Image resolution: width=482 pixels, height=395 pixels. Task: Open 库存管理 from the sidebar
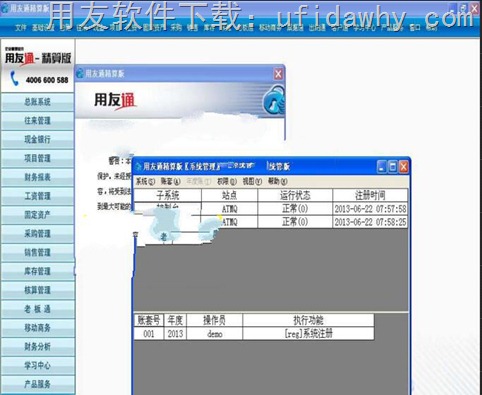point(37,271)
